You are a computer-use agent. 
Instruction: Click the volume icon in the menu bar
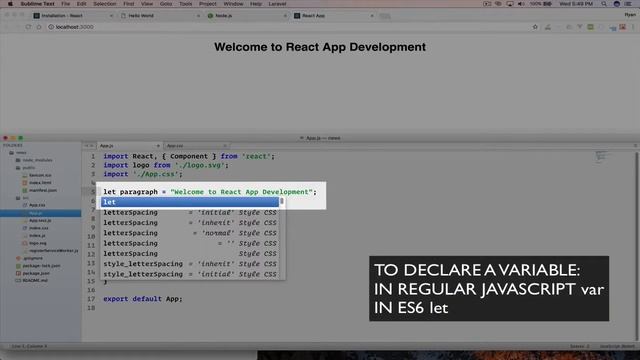click(x=521, y=4)
